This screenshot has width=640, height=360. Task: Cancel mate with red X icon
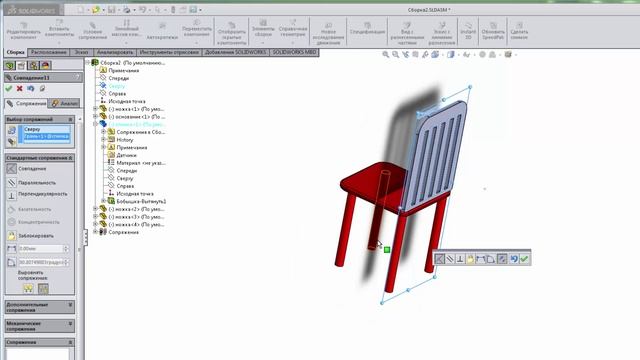click(20, 89)
